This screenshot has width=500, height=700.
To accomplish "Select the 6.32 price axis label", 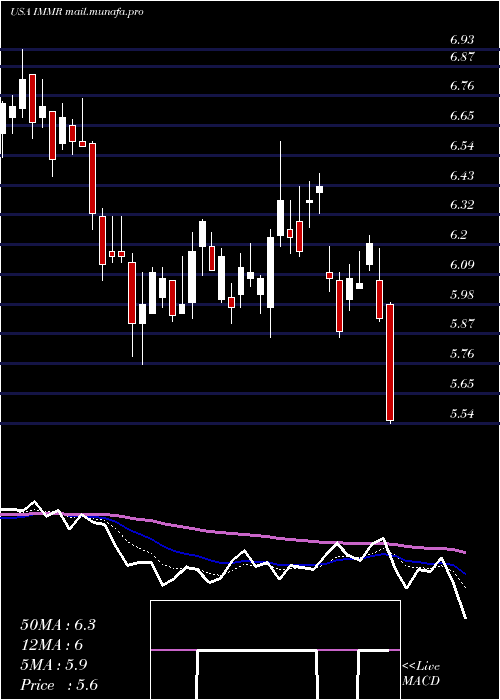I will [462, 205].
